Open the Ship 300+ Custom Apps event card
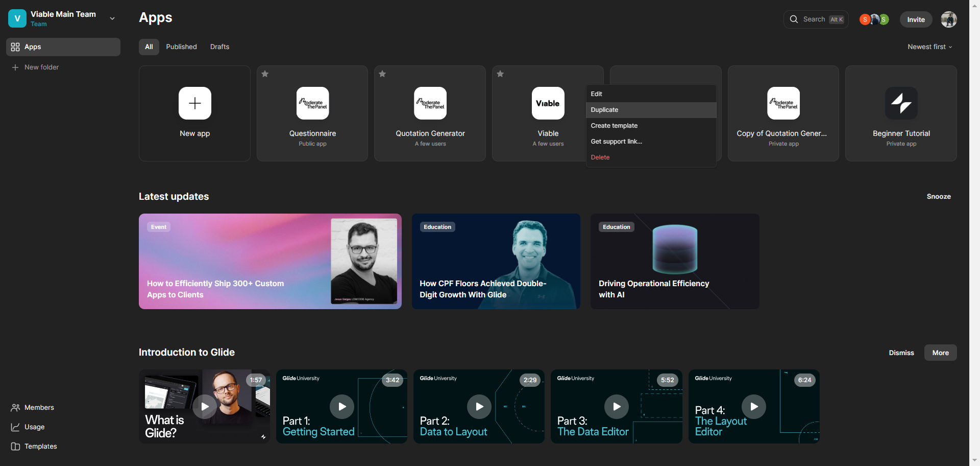Screen dimensions: 980x466 point(270,261)
